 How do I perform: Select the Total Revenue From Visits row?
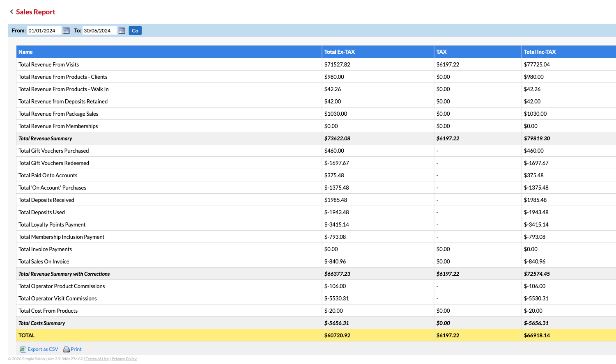164,64
